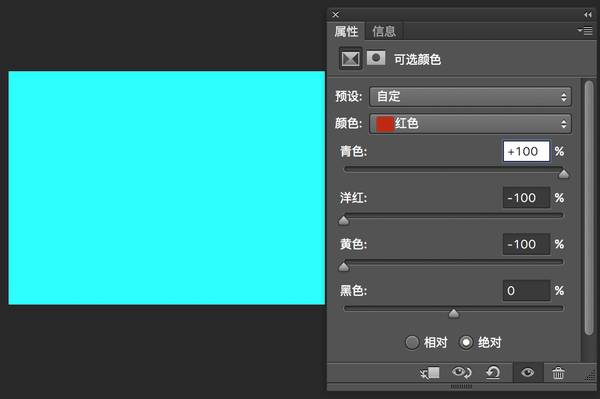Click the 青色 label

[353, 151]
